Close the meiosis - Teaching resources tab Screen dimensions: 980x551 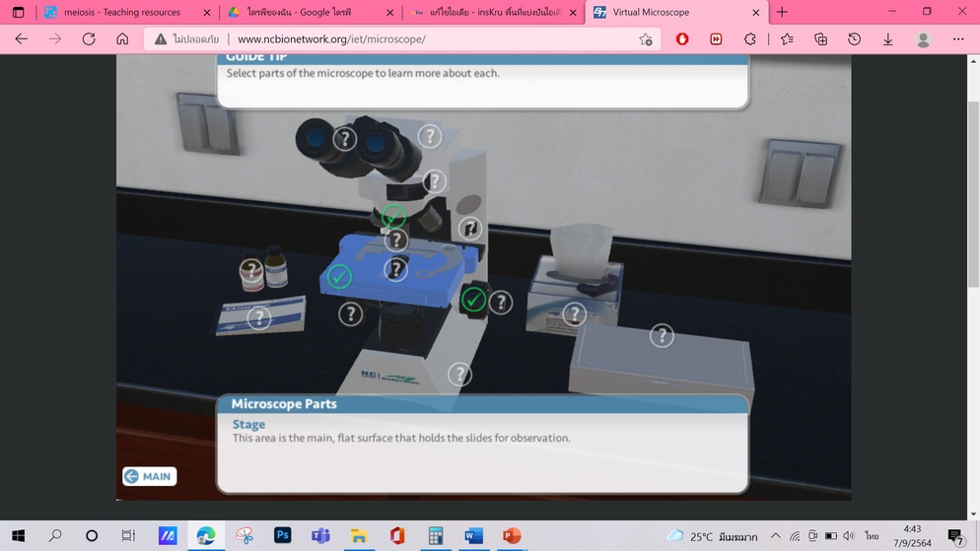tap(207, 12)
